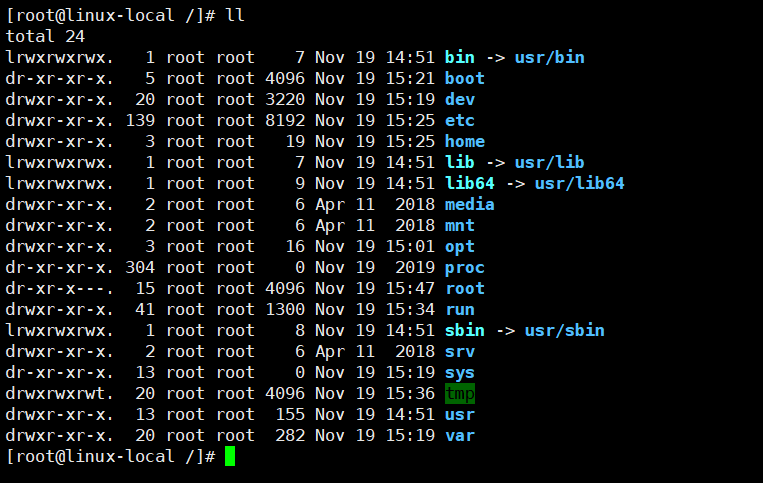
Task: Click the usr/sbin symlink target
Action: (564, 330)
